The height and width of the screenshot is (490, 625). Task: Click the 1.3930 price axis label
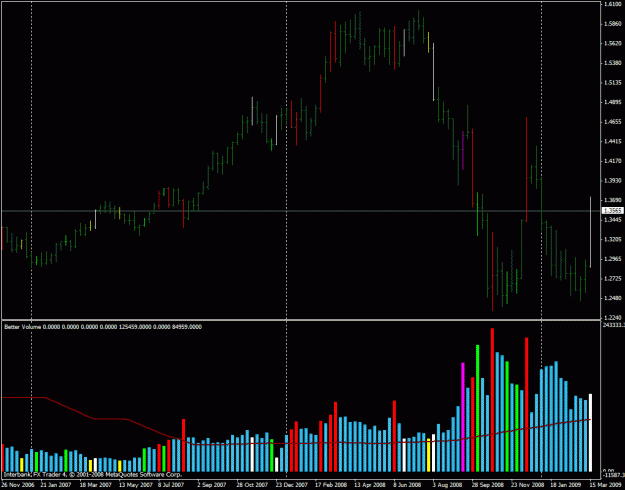tap(613, 181)
